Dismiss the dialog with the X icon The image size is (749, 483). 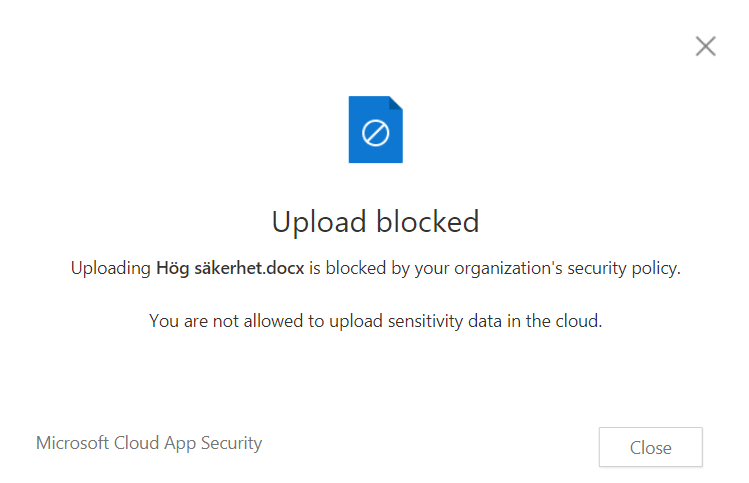coord(705,46)
